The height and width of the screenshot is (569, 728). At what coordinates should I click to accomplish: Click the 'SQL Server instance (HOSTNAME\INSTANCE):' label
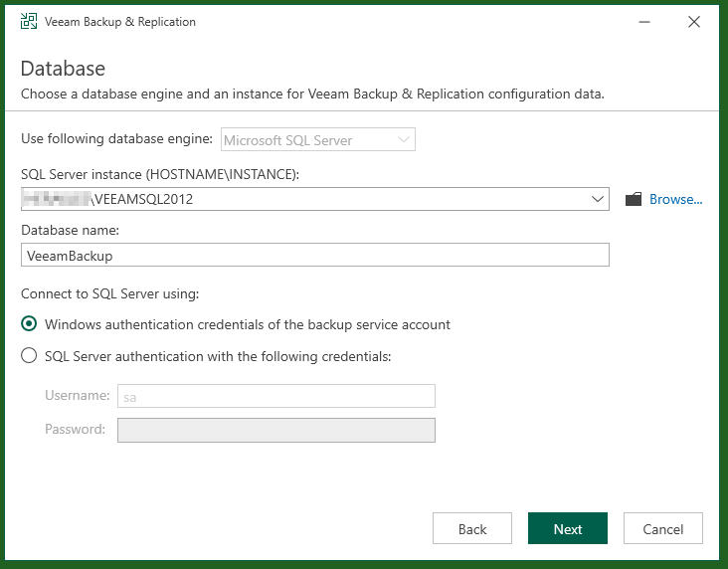click(160, 174)
